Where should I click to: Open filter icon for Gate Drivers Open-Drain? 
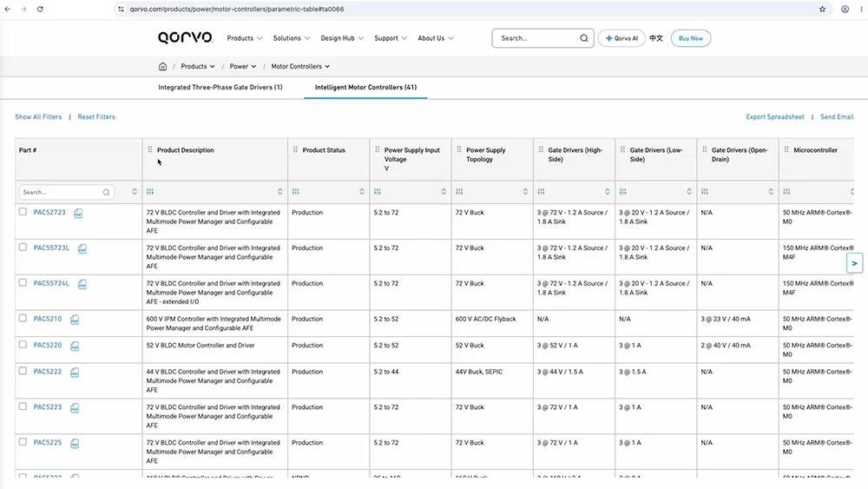[x=705, y=192]
